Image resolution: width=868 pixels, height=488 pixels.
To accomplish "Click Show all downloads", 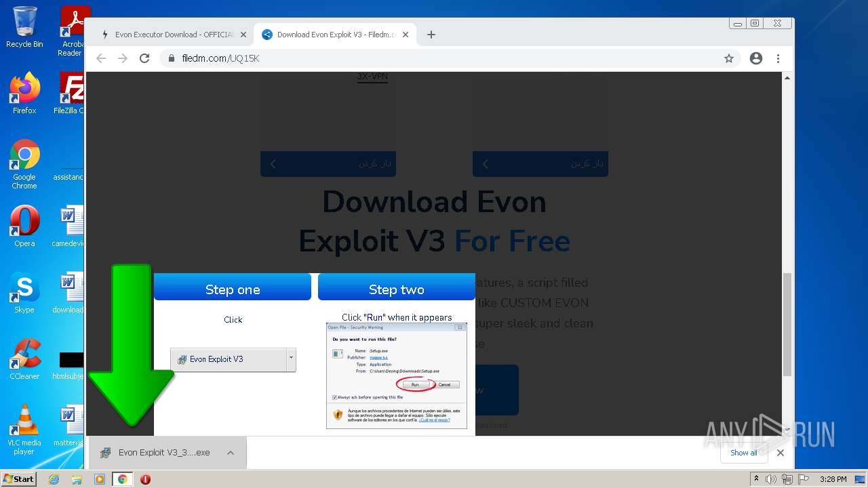I will (744, 453).
